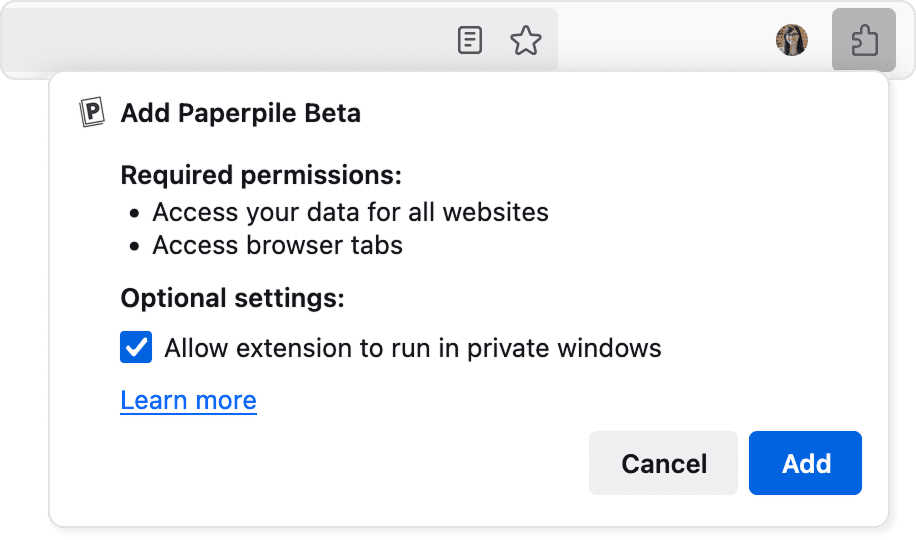Click the 'Optional settings:' heading
Screen dimensions: 916x540
232,298
